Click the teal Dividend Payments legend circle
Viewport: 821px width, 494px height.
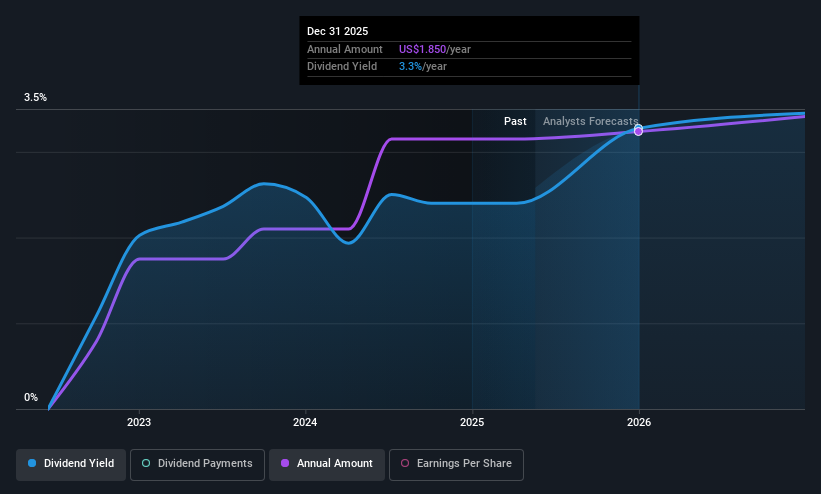tap(146, 463)
